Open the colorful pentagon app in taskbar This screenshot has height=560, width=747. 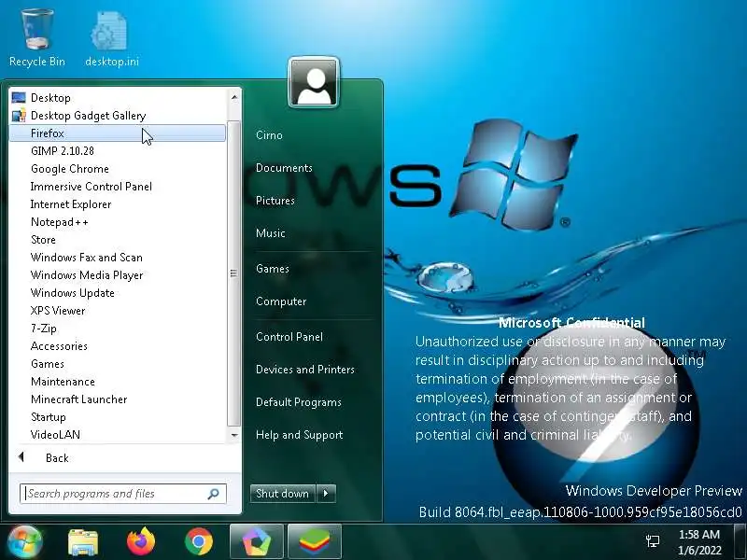click(x=256, y=542)
